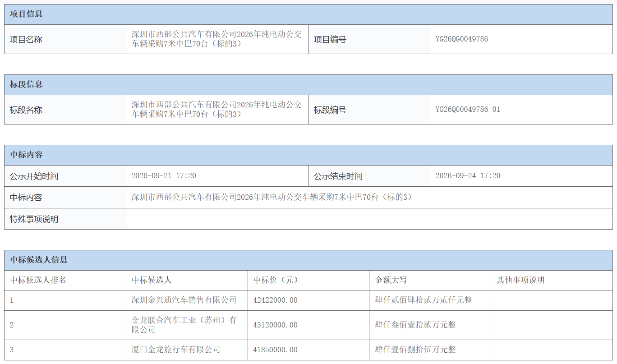The image size is (617, 364).
Task: Select the 标段编号 label cell
Action: coord(369,110)
